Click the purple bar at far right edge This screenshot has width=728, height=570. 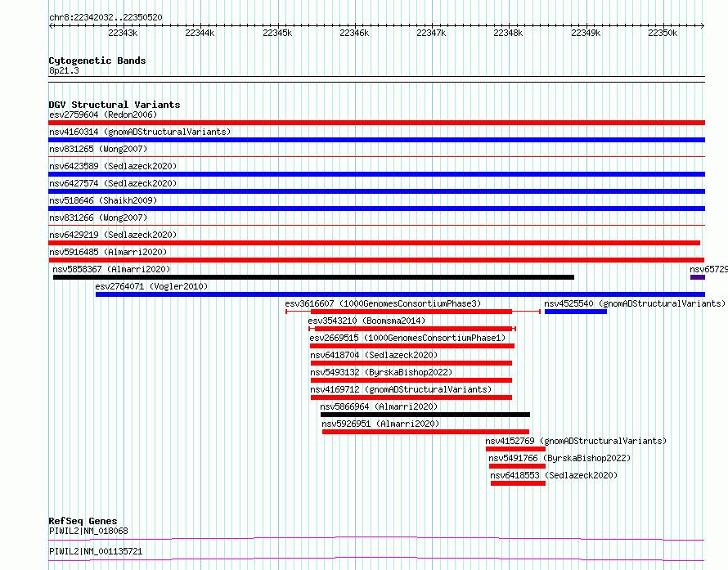click(x=698, y=277)
